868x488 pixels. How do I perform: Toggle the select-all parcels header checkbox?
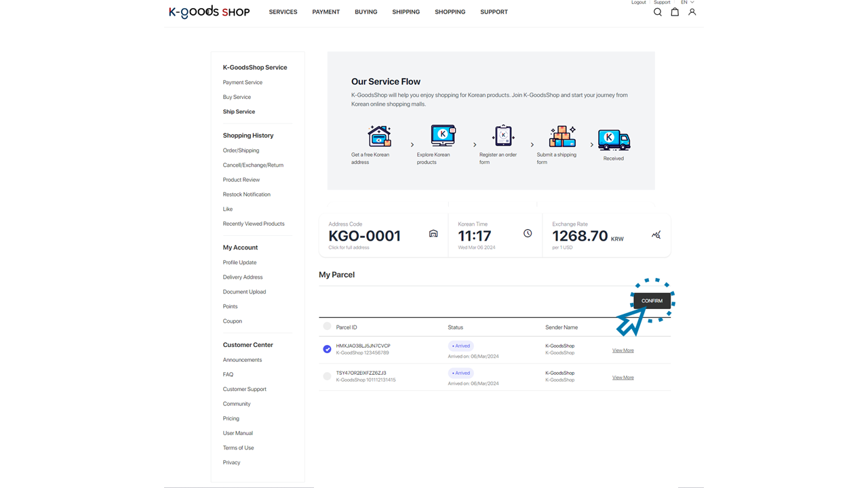(x=327, y=327)
